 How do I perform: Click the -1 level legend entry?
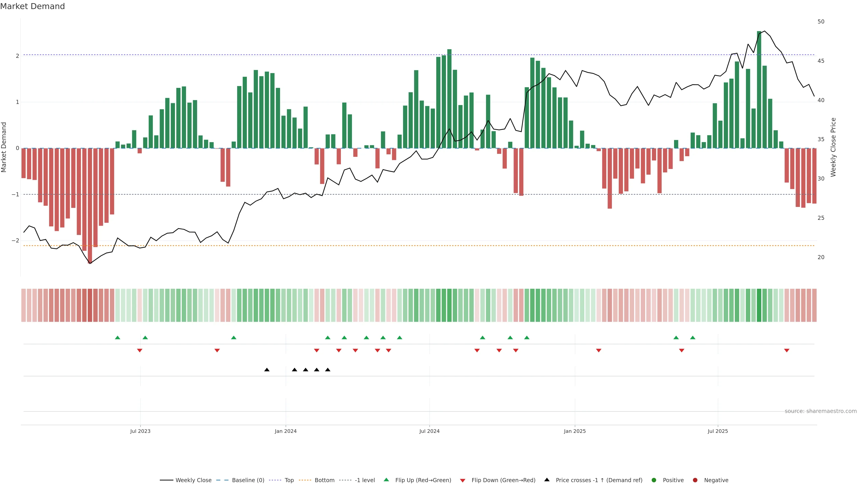(x=365, y=480)
